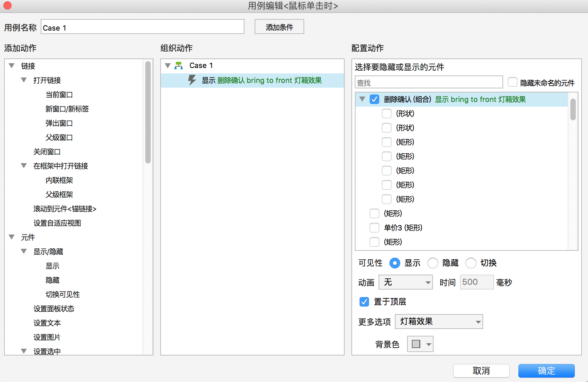Image resolution: width=588 pixels, height=382 pixels.
Task: Click the widget list scrollbar
Action: pos(573,109)
